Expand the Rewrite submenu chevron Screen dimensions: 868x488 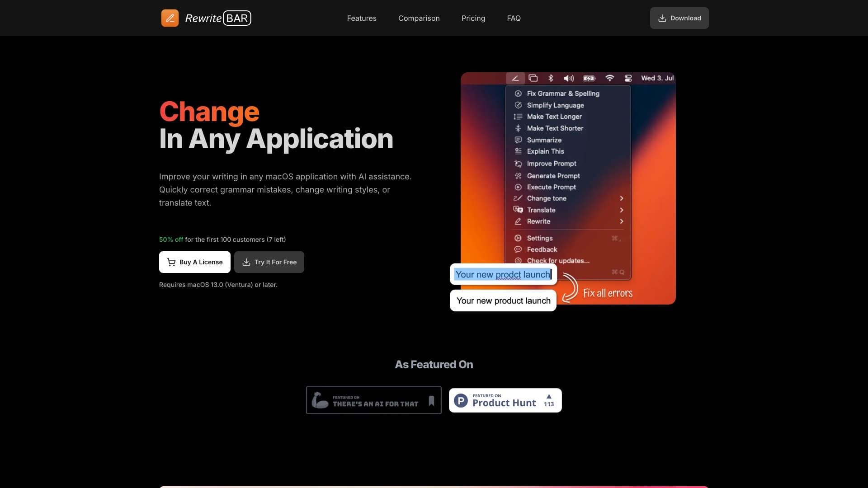[622, 221]
